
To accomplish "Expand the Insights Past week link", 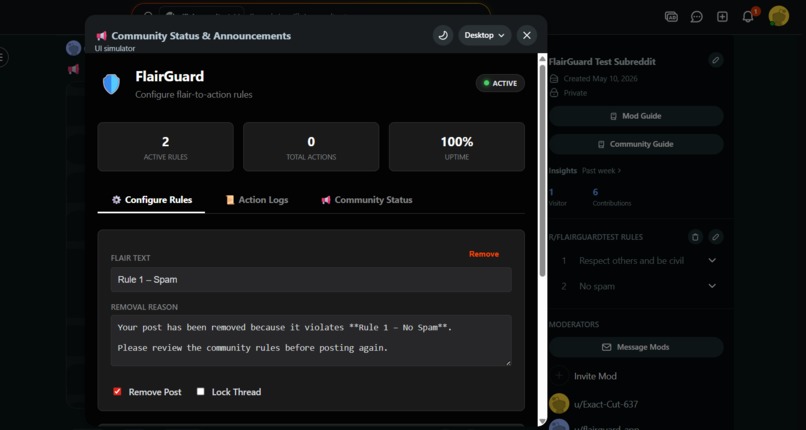I will click(x=601, y=171).
